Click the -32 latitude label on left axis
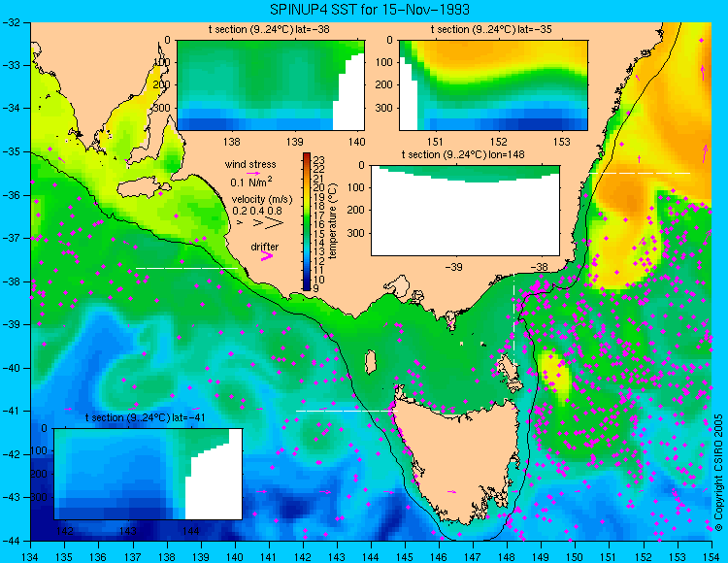Viewport: 728px width, 563px height. [x=12, y=22]
